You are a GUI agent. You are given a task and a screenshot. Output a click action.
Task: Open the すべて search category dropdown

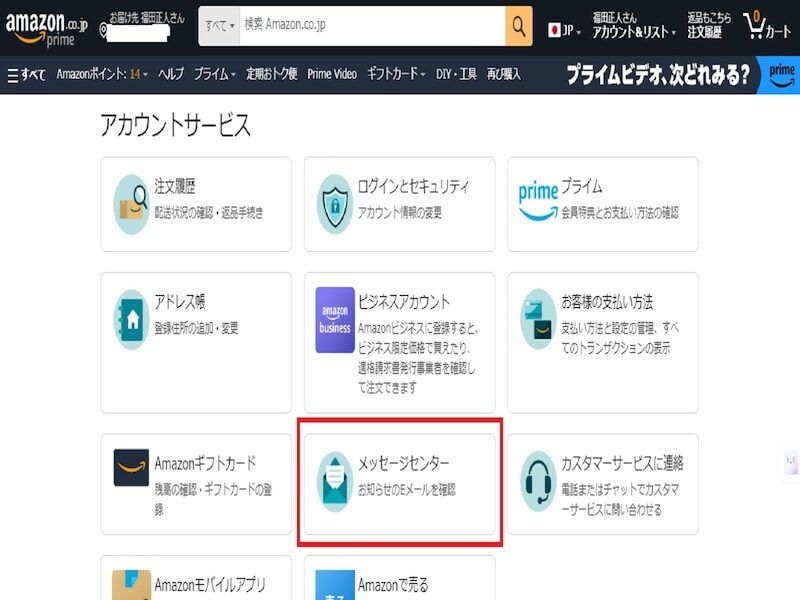pyautogui.click(x=219, y=26)
